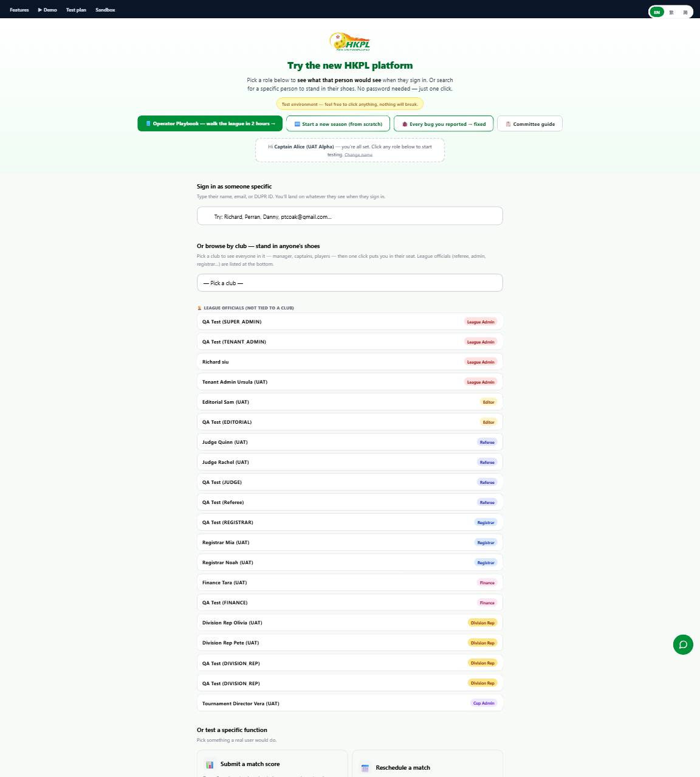Focus the sign-in name search field
The image size is (700, 777).
tap(349, 216)
